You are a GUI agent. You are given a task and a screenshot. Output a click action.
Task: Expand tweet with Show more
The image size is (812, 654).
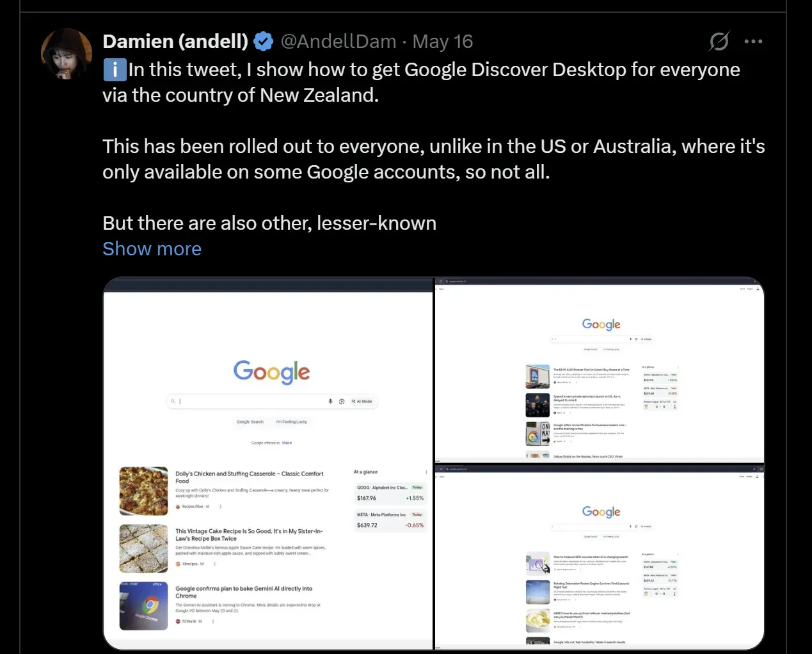pyautogui.click(x=152, y=249)
